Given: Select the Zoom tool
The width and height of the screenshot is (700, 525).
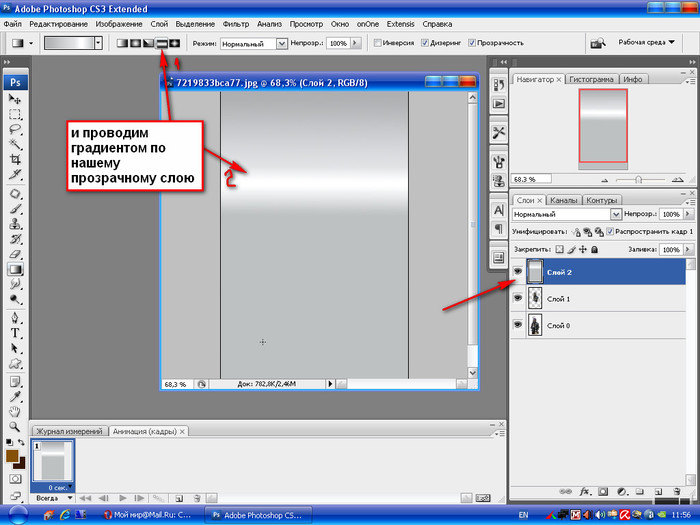Looking at the screenshot, I should point(15,427).
